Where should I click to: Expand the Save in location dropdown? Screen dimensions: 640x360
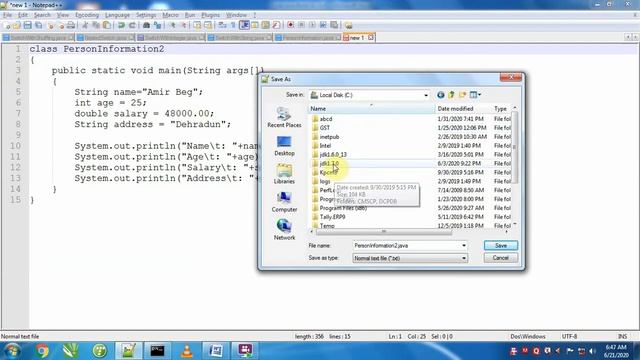click(426, 95)
